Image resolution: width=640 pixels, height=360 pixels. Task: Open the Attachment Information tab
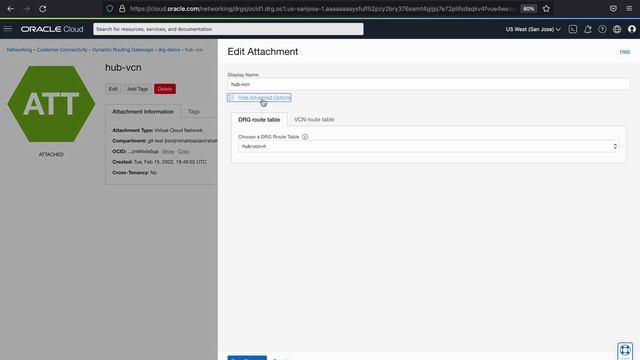(x=143, y=111)
